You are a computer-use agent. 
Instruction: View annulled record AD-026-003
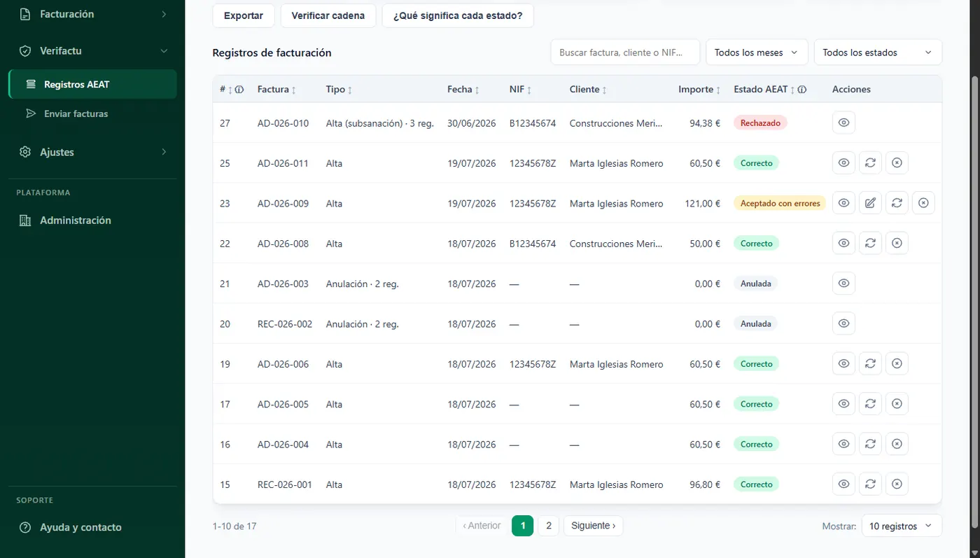(843, 284)
